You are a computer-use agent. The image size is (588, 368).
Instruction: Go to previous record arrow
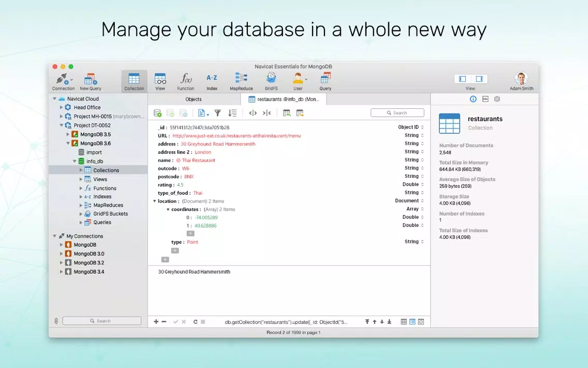coord(375,322)
